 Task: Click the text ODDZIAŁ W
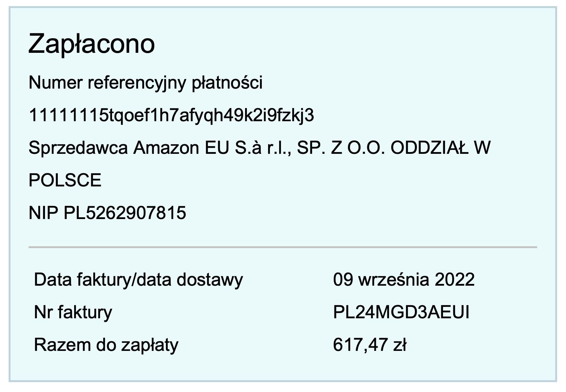tap(440, 148)
